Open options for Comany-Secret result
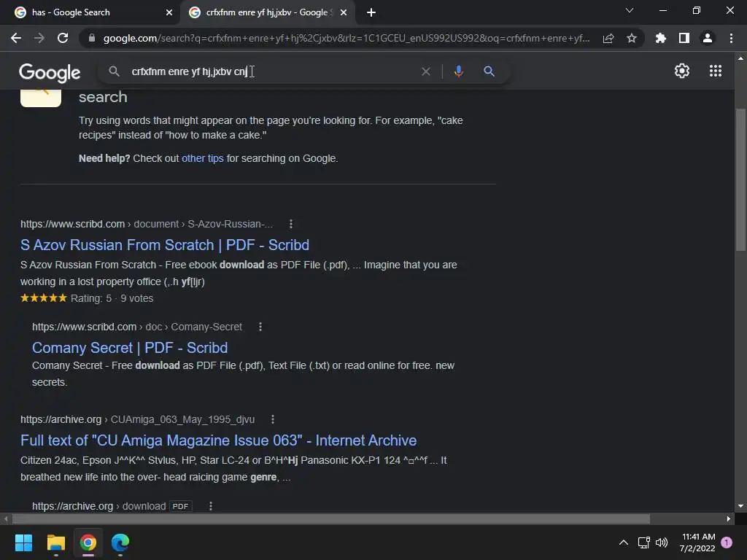The image size is (747, 560). click(260, 327)
